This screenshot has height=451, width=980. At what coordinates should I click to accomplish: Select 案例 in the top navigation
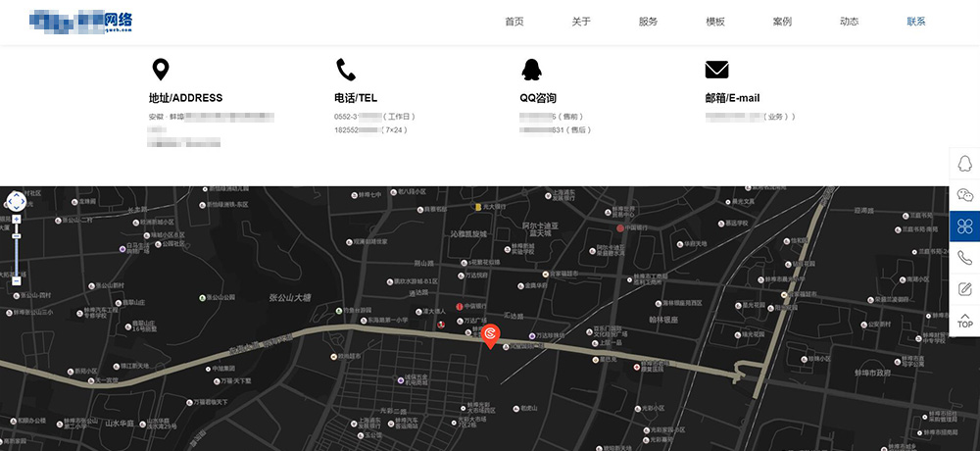[782, 22]
